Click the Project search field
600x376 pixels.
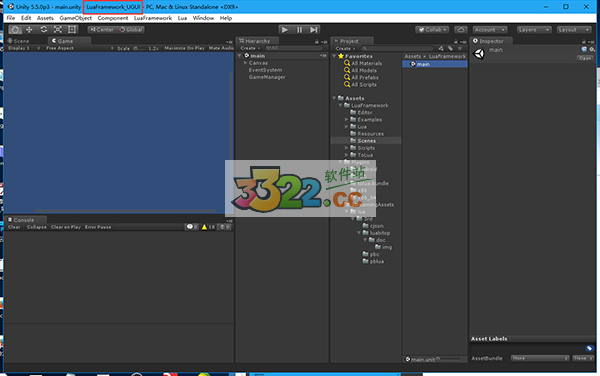point(398,48)
